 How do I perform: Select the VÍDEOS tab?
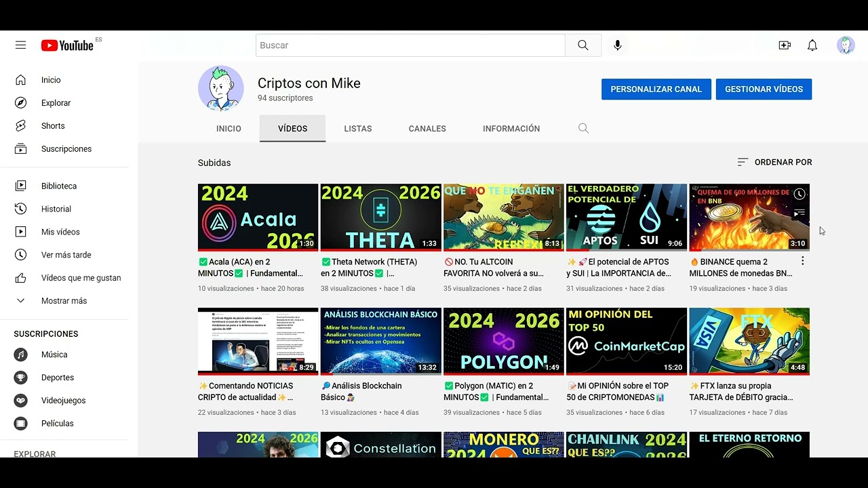tap(292, 129)
